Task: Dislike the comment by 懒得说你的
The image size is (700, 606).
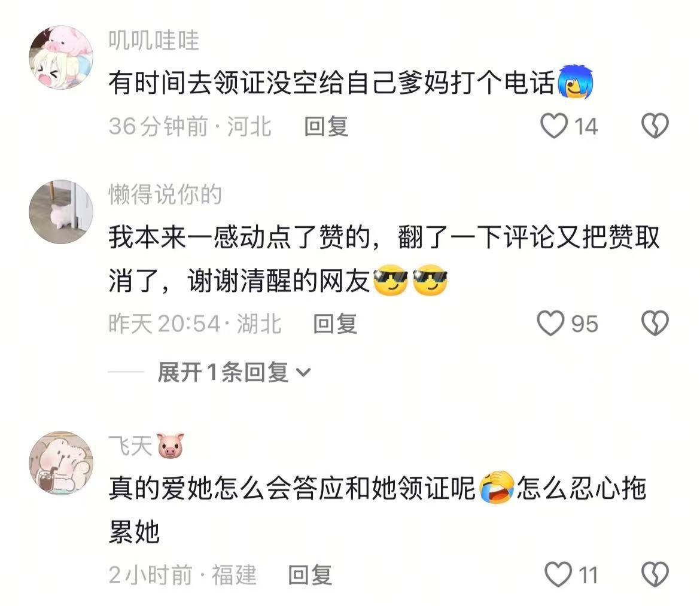Action: 655,323
